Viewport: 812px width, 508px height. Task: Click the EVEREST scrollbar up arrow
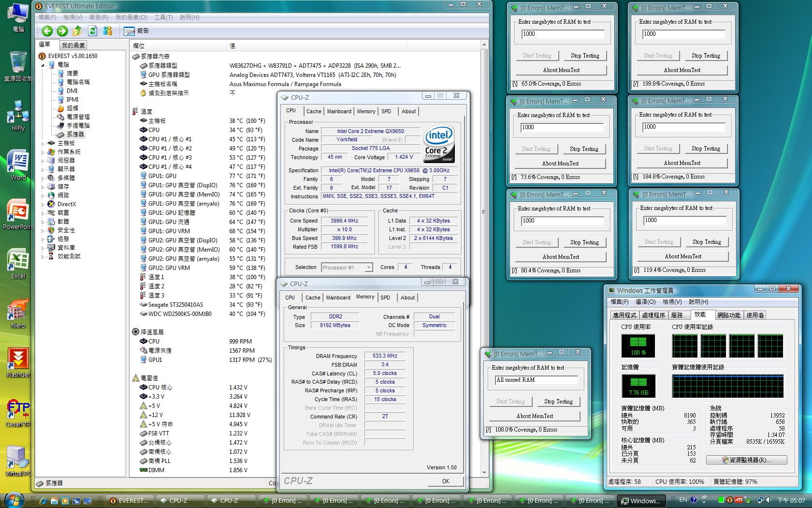pos(484,45)
